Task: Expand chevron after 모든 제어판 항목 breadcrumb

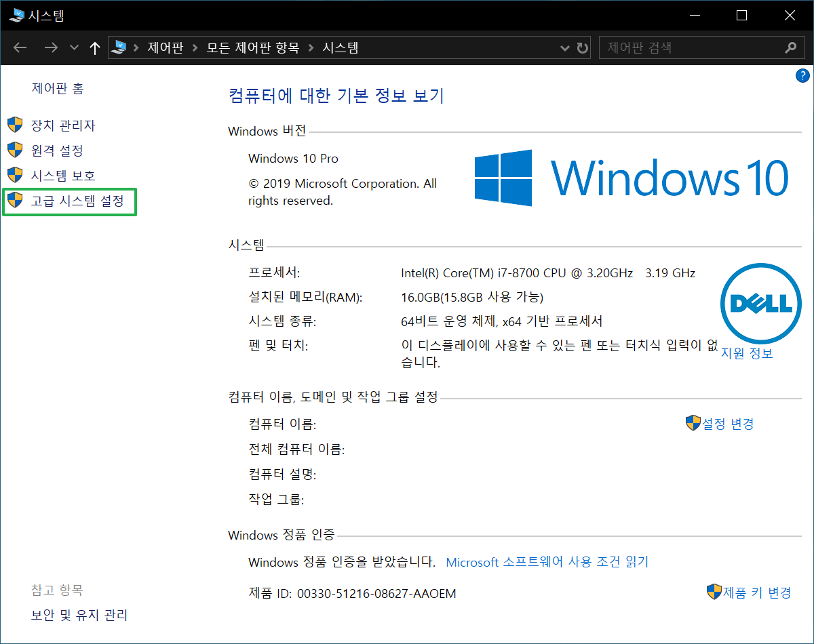Action: coord(311,47)
